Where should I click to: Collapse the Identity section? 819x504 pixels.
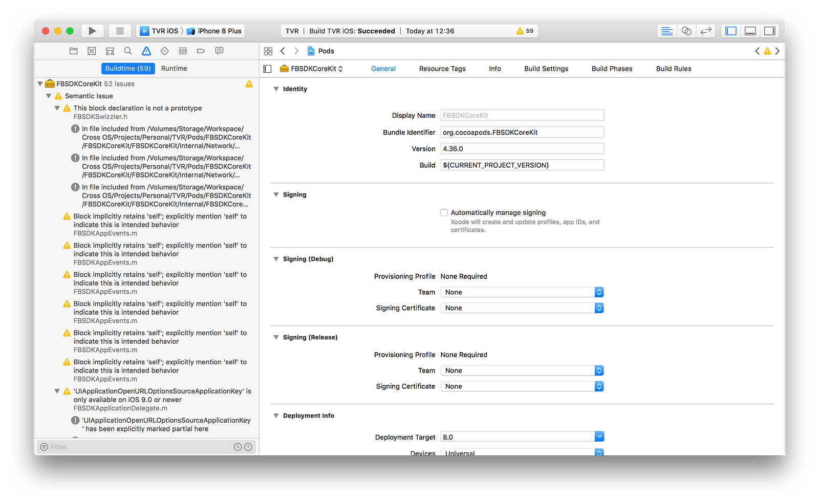(276, 89)
